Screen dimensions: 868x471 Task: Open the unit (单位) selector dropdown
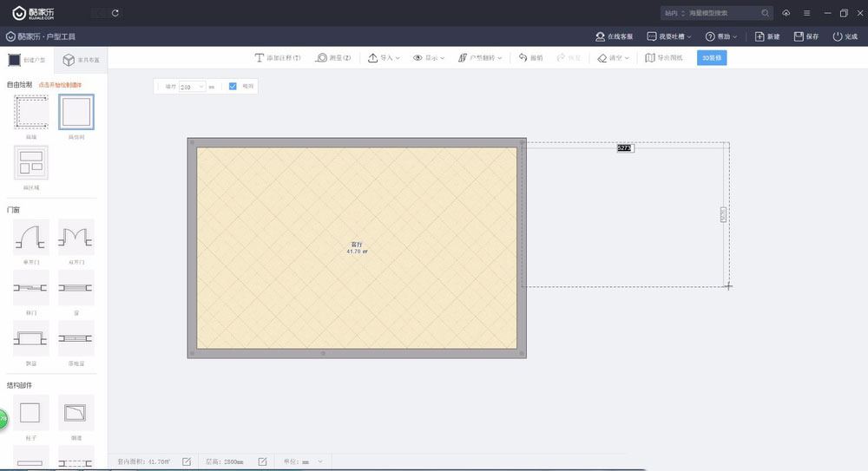[x=320, y=461]
